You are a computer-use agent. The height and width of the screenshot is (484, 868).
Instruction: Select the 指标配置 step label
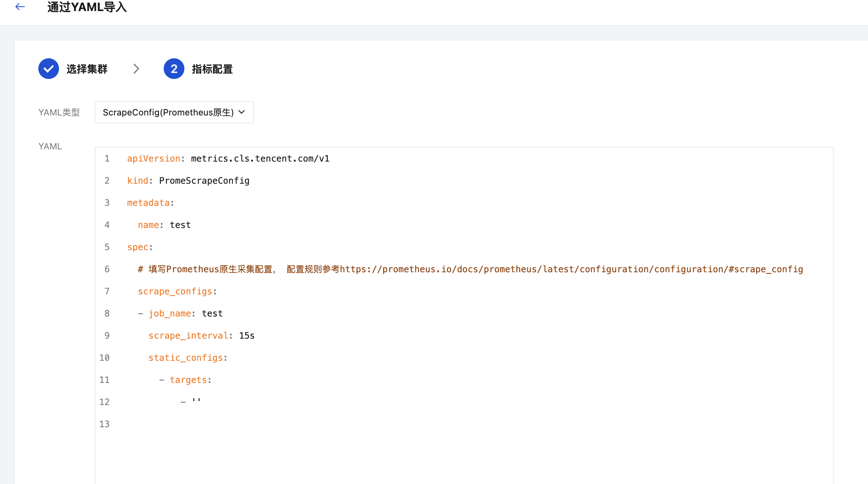point(212,69)
